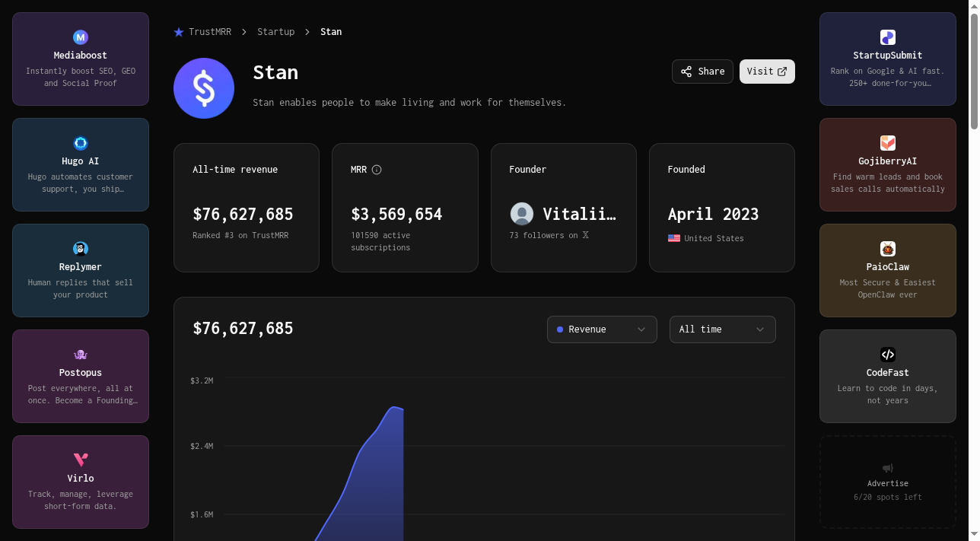This screenshot has height=541, width=980.
Task: Click the TrustMRR star icon
Action: (x=179, y=32)
